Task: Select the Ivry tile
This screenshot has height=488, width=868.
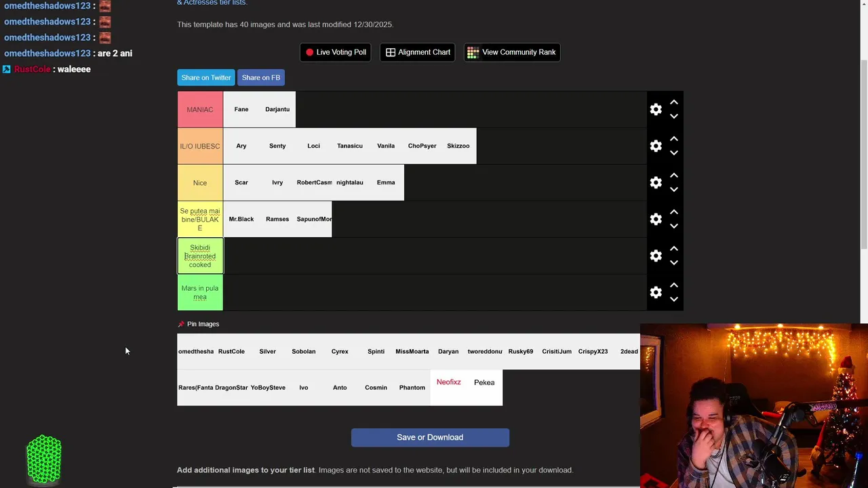Action: 277,182
